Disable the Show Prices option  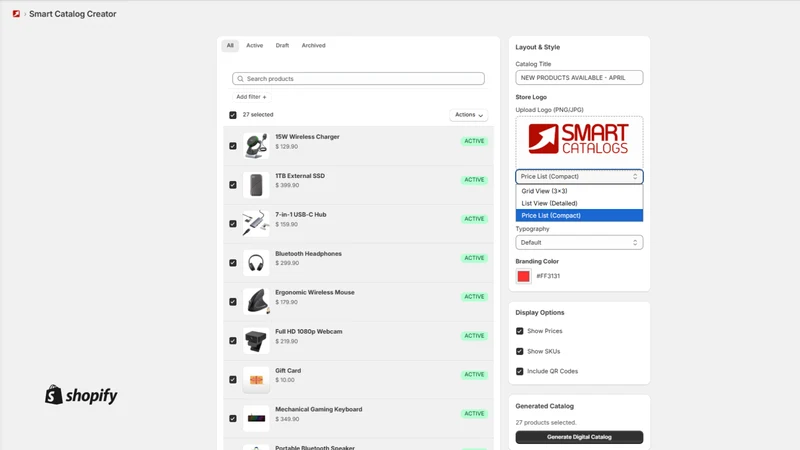pyautogui.click(x=519, y=331)
